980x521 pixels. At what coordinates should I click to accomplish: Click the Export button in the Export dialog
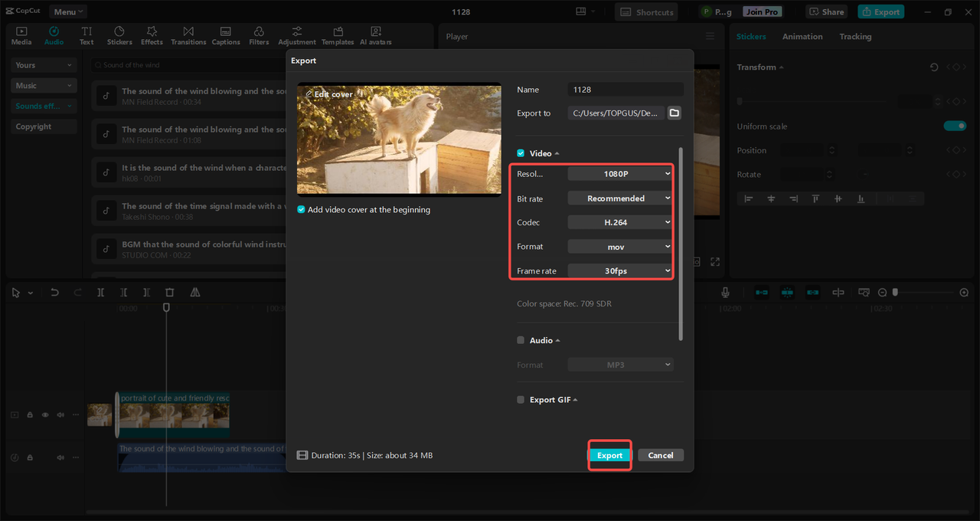[609, 455]
